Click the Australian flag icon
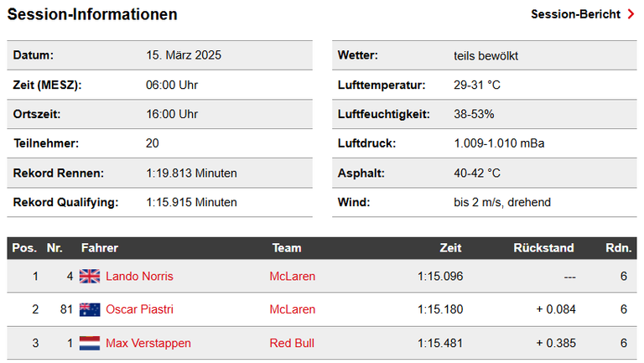The height and width of the screenshot is (363, 644). (x=90, y=309)
